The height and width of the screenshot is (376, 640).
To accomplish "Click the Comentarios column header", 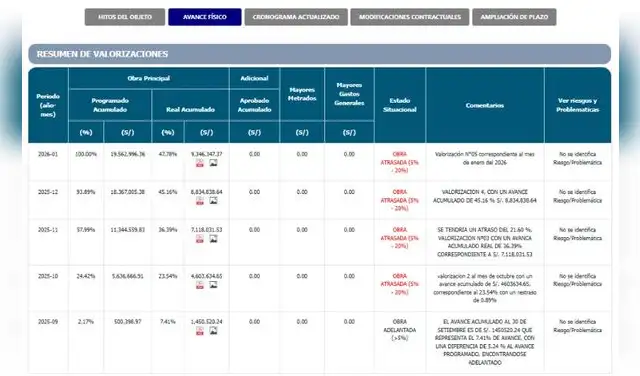I will point(484,105).
